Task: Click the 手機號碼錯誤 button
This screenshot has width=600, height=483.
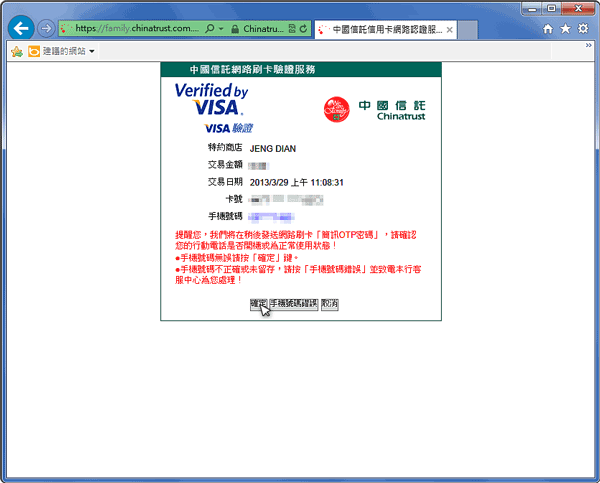Action: click(294, 304)
